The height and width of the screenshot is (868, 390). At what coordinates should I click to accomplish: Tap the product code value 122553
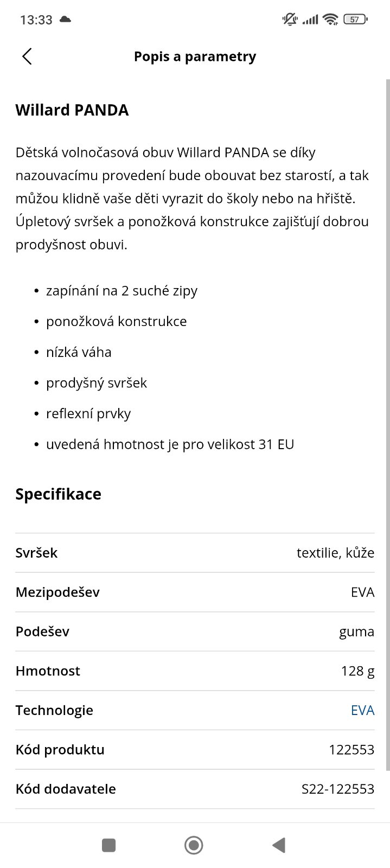pos(351,750)
